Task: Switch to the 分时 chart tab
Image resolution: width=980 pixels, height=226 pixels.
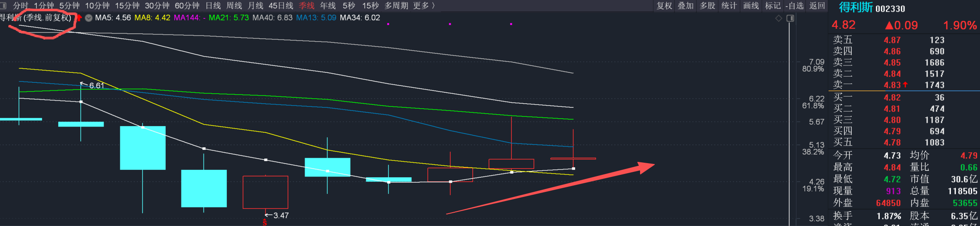Action: pos(20,5)
